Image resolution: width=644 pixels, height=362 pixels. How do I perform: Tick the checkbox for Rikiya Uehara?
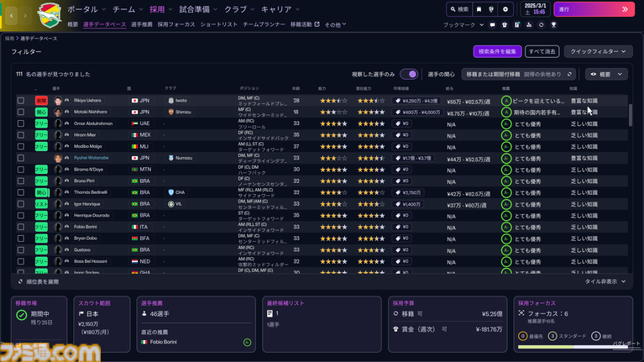(x=21, y=101)
